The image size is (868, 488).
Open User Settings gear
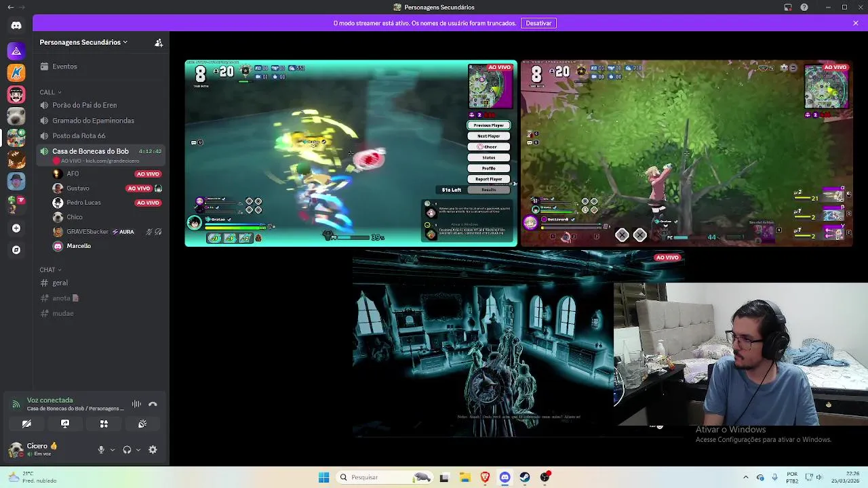click(x=153, y=449)
